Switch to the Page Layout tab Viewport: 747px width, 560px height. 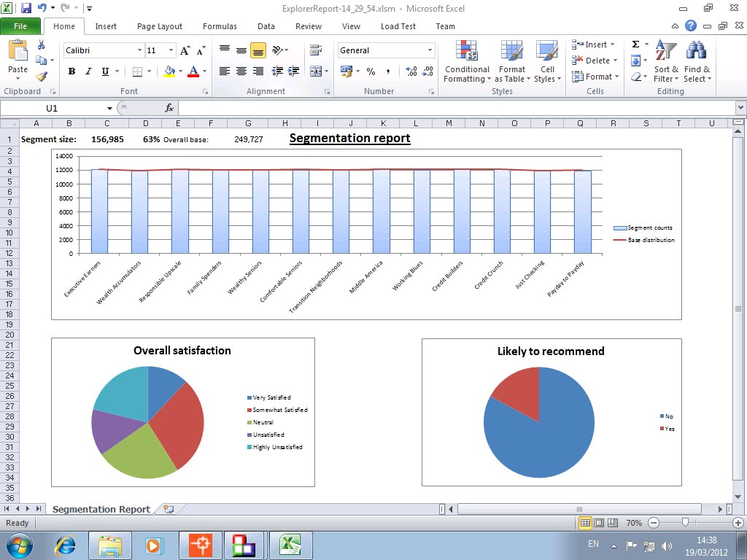pyautogui.click(x=160, y=26)
